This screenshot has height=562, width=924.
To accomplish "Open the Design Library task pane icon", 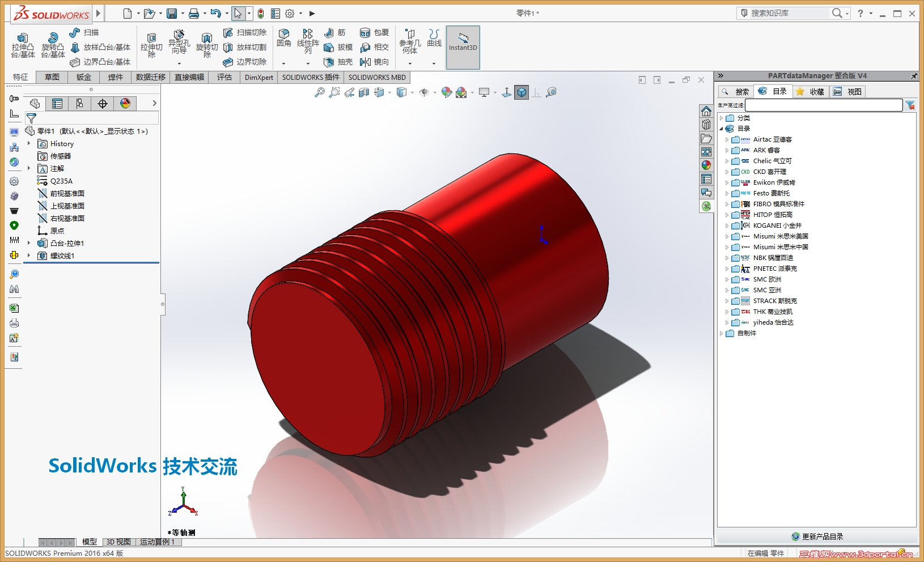I will [x=706, y=125].
